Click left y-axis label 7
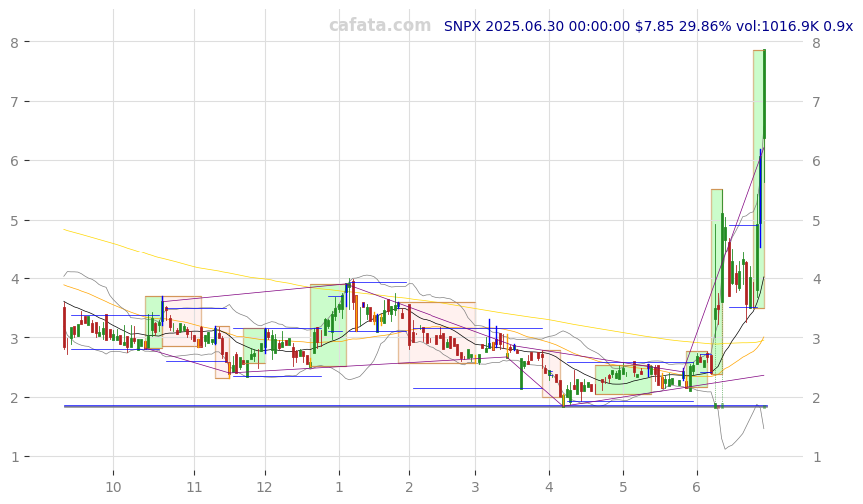The width and height of the screenshot is (863, 504). click(14, 102)
